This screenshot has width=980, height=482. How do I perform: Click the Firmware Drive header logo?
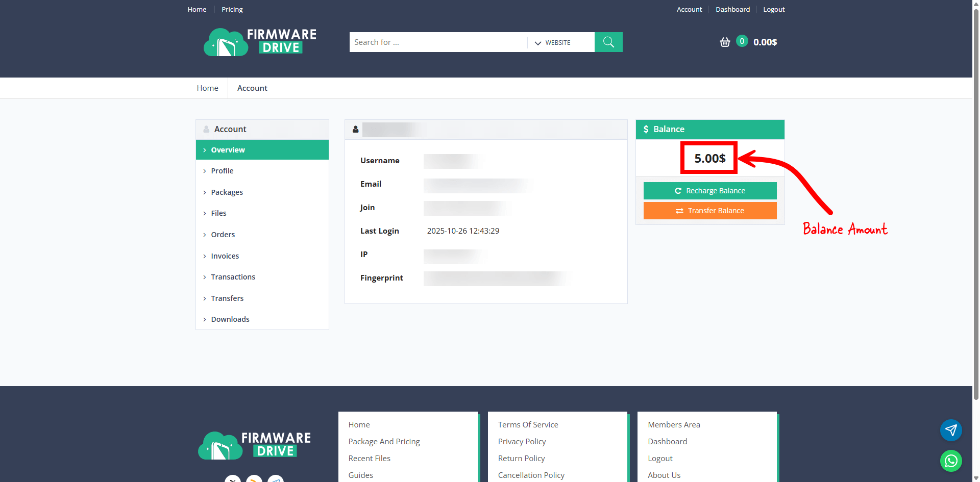[260, 42]
